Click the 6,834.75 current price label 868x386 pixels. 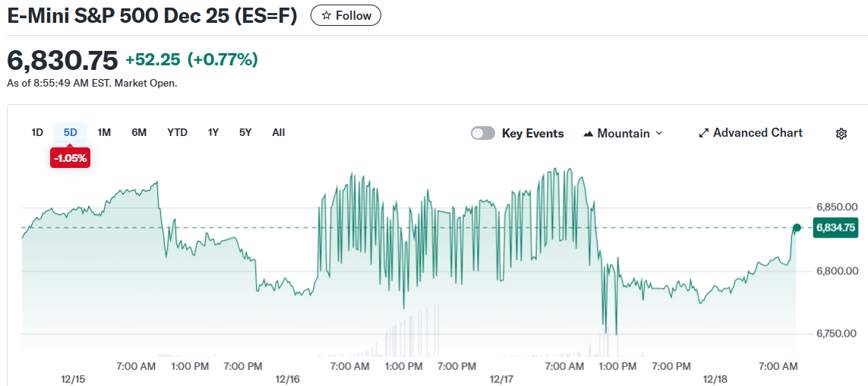835,227
